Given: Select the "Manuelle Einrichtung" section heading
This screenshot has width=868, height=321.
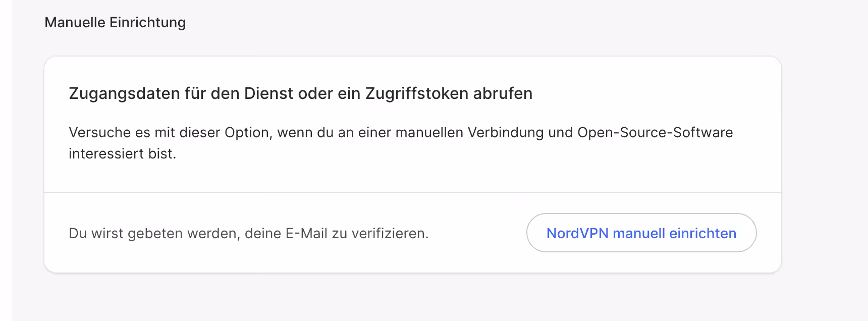Looking at the screenshot, I should (115, 22).
